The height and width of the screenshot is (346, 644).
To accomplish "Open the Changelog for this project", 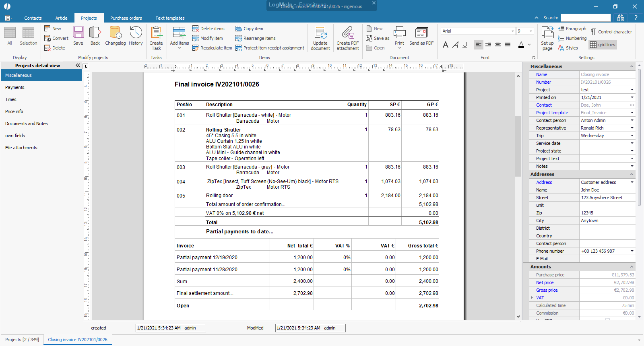I will click(115, 35).
